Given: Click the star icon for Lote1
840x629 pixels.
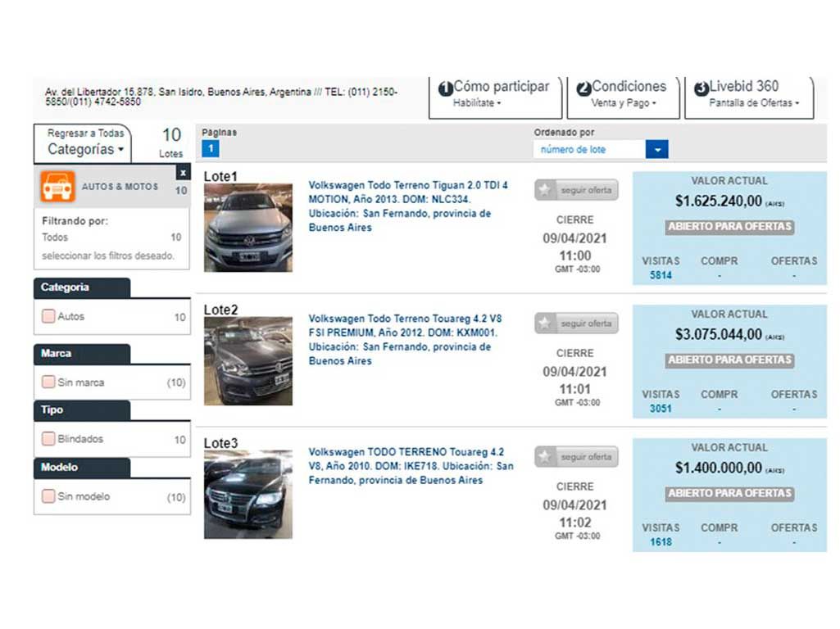Looking at the screenshot, I should point(545,190).
